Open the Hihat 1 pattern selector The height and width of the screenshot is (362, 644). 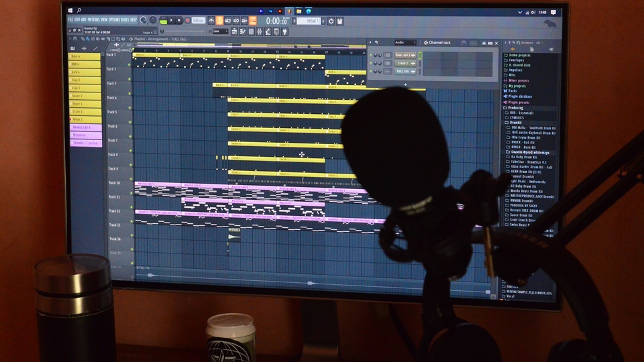[x=309, y=21]
